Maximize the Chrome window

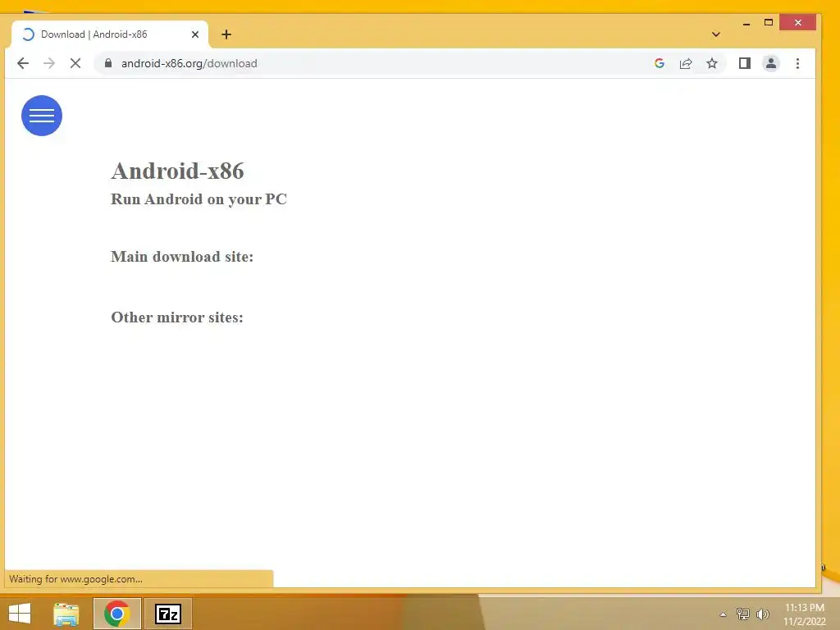pyautogui.click(x=768, y=22)
